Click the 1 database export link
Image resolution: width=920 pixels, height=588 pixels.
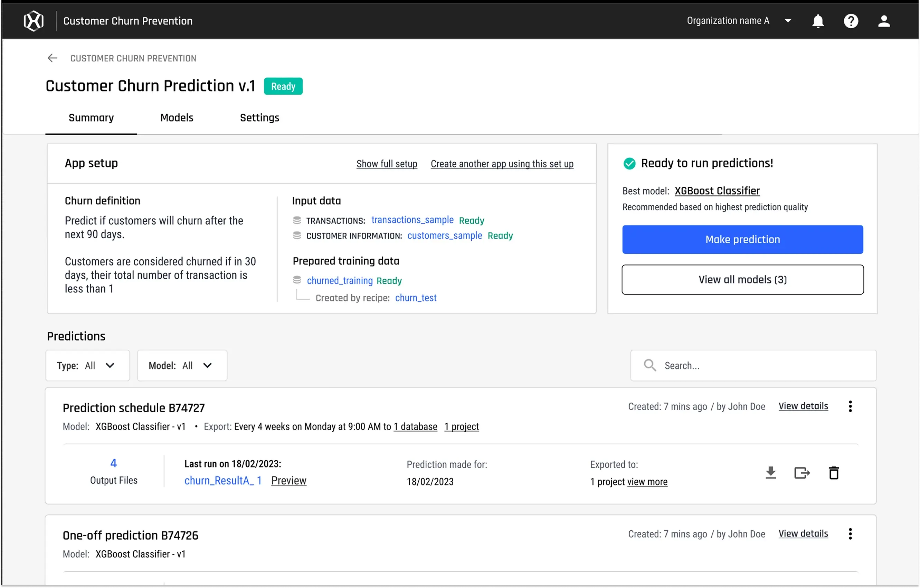pos(416,426)
